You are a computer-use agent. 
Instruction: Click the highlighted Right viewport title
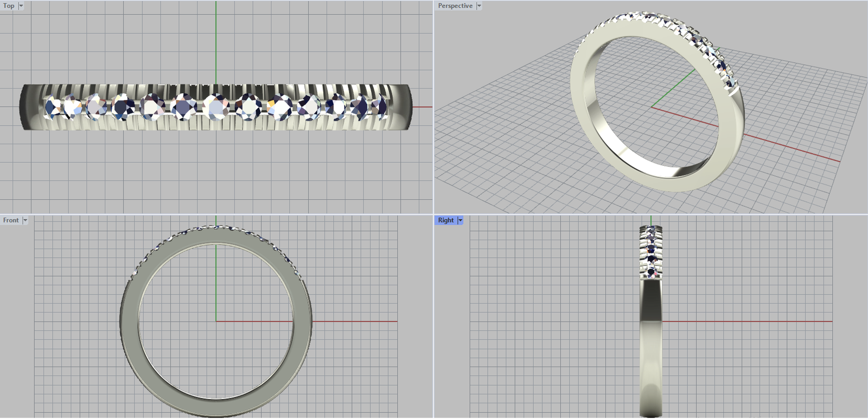click(x=446, y=220)
